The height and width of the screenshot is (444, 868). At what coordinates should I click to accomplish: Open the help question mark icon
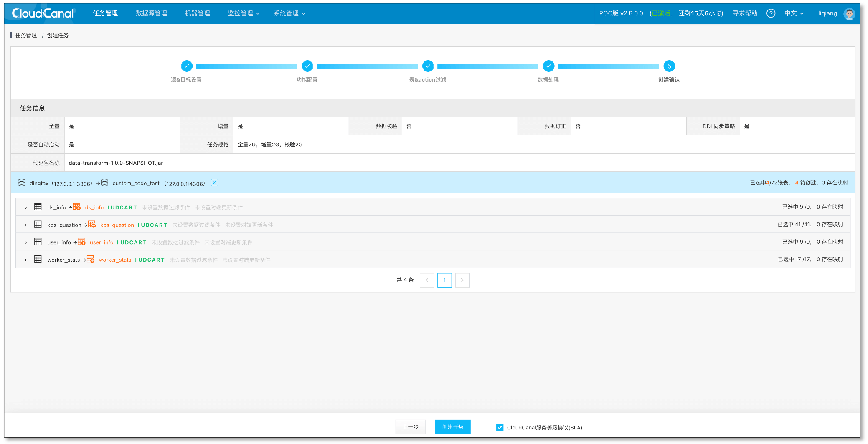[770, 13]
